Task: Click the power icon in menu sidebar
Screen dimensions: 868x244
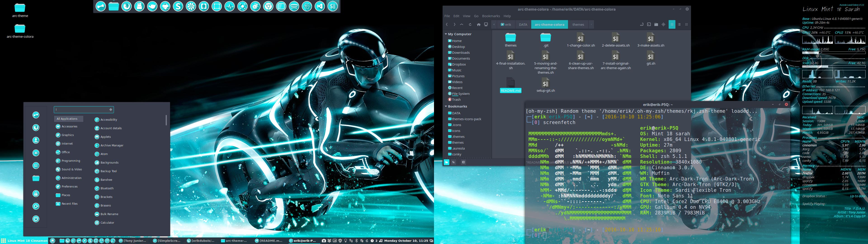Action: [x=36, y=219]
